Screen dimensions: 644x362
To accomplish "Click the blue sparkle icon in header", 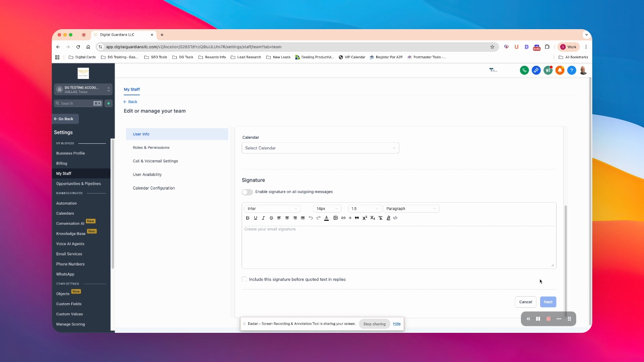I will click(x=536, y=70).
